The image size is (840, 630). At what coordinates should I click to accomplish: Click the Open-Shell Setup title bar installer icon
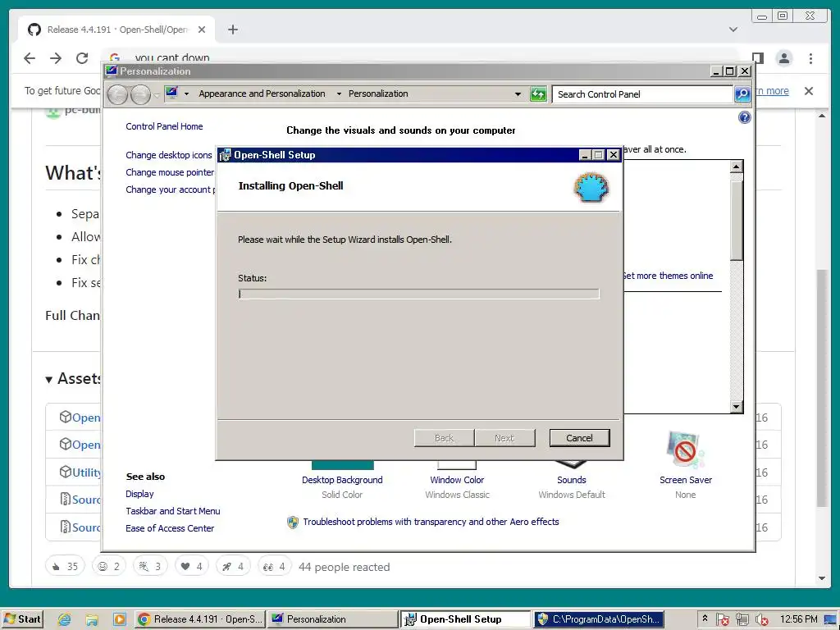click(x=225, y=155)
